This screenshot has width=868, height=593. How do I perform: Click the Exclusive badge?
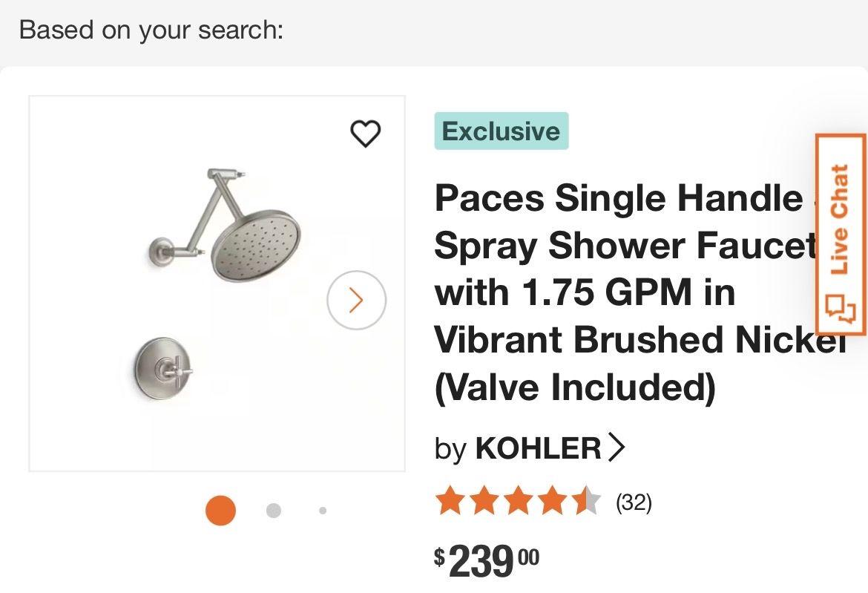tap(501, 131)
